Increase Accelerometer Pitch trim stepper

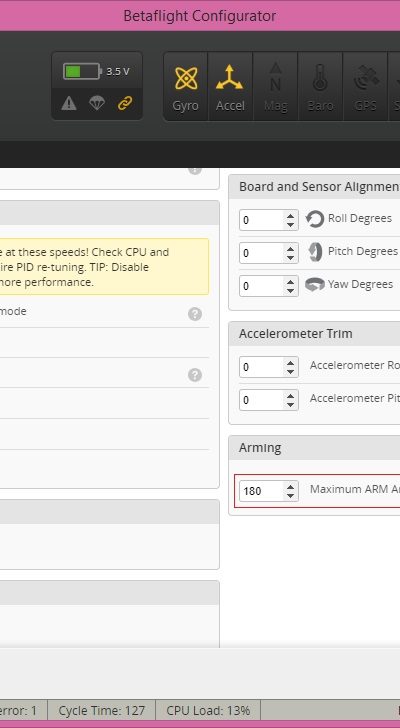pyautogui.click(x=290, y=396)
